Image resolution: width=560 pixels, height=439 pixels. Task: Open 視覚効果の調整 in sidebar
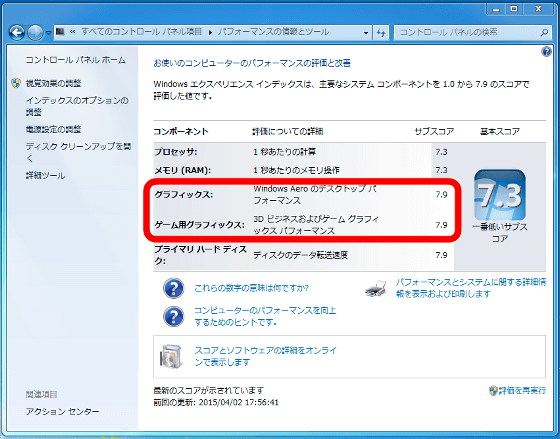tap(53, 83)
